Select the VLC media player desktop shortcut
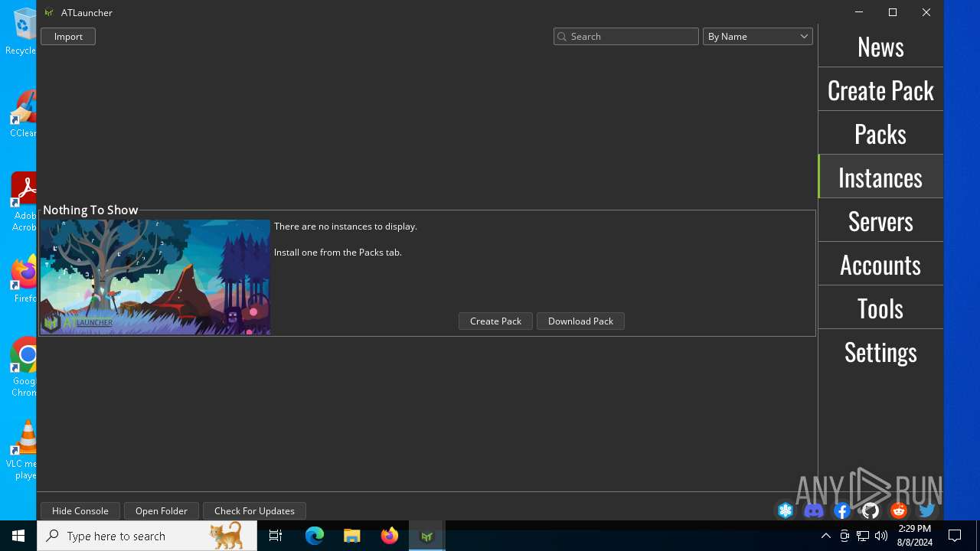This screenshot has height=551, width=980. click(23, 450)
